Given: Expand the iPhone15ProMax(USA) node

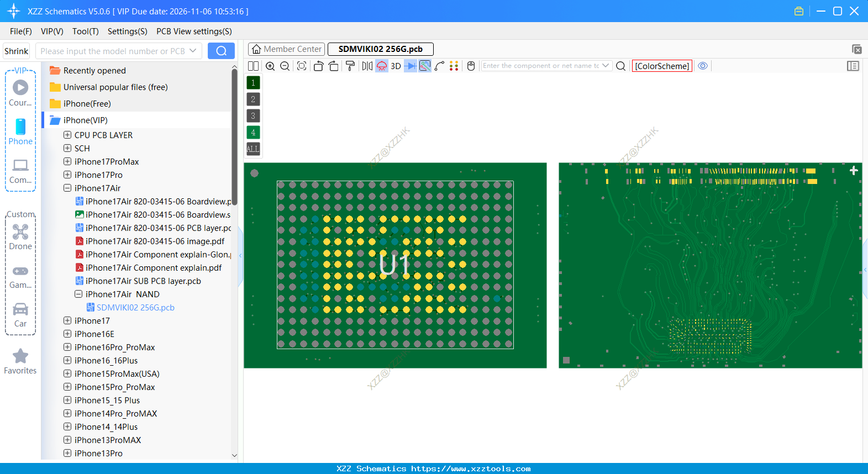Looking at the screenshot, I should coord(67,373).
